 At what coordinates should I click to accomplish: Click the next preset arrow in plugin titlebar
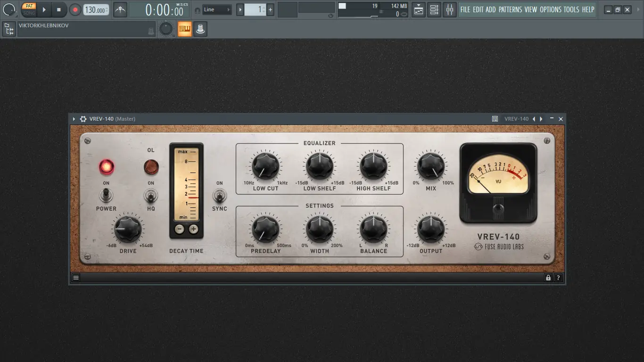[541, 119]
